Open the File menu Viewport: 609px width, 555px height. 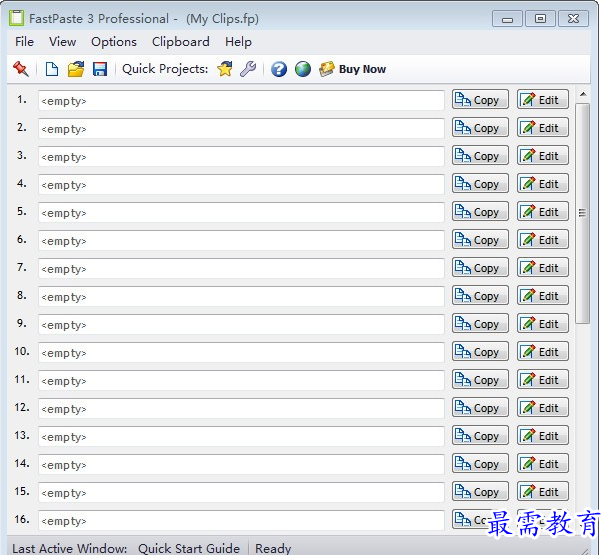pyautogui.click(x=24, y=42)
